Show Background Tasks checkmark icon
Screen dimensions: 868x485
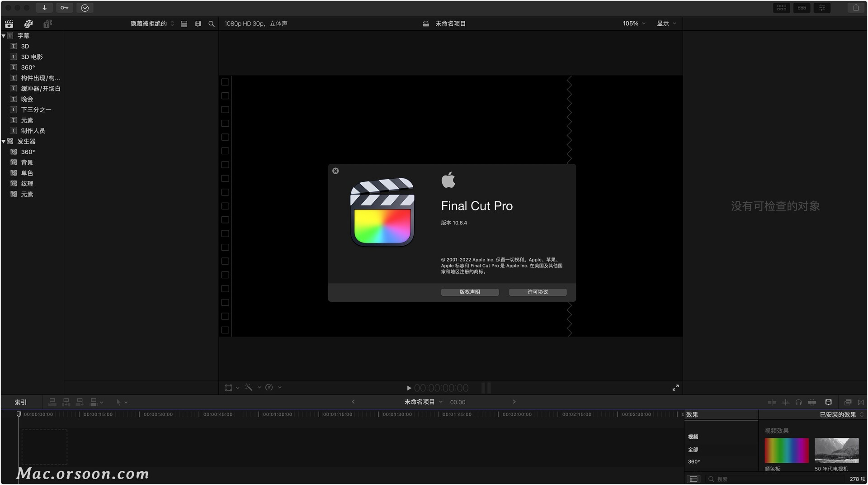tap(85, 8)
